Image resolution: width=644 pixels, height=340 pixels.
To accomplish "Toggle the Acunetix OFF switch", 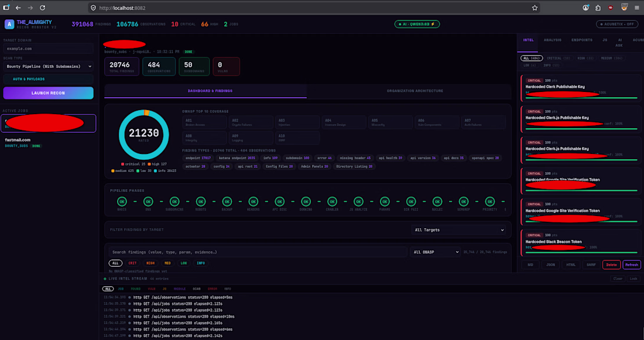I will click(617, 24).
